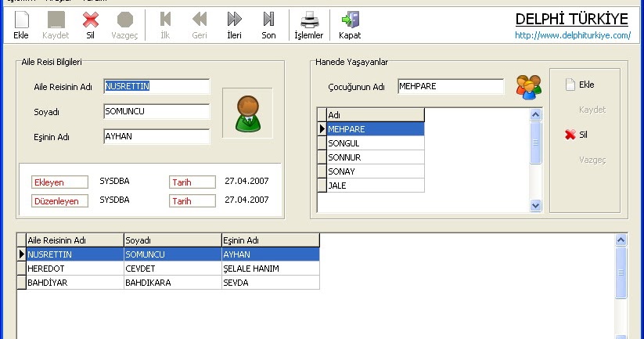Screen dimensions: 644x339
Task: Select the BAHDİYAR row in main grid
Action: 172,283
